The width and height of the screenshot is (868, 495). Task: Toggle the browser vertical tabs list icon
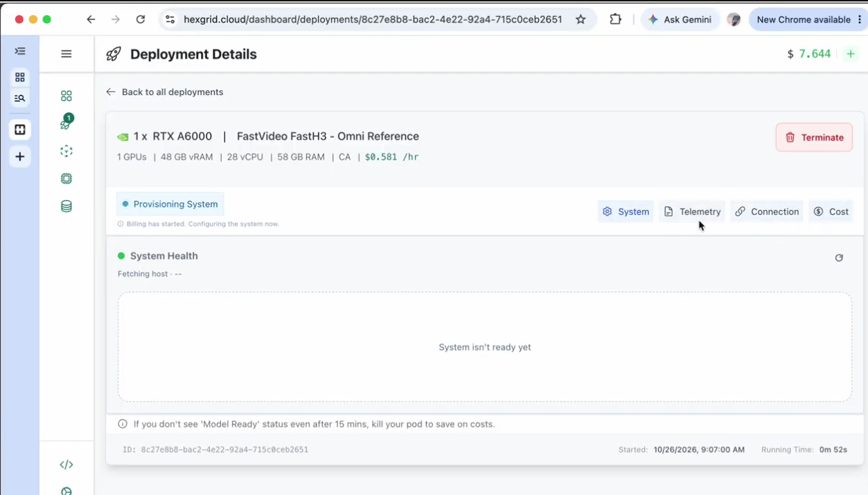(x=20, y=51)
